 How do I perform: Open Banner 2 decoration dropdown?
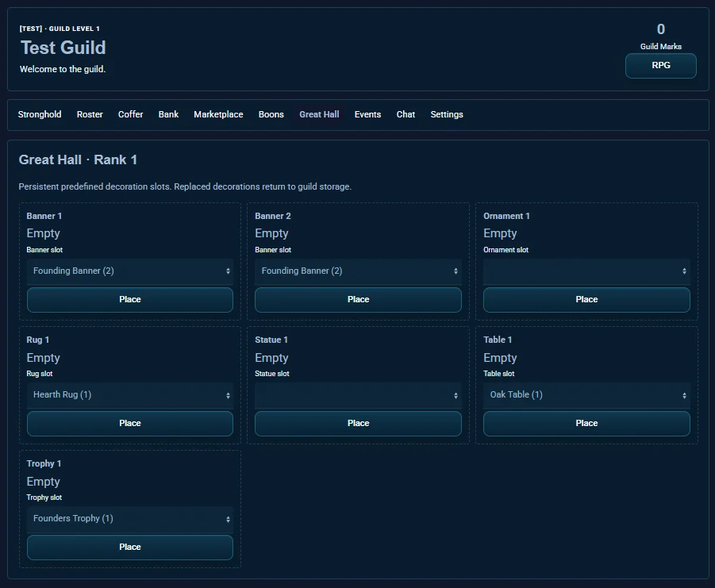(358, 271)
